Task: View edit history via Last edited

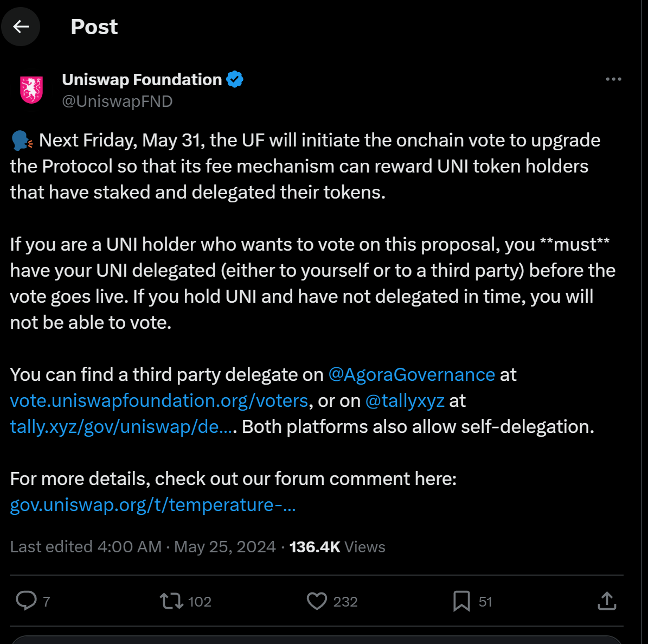Action: (52, 547)
